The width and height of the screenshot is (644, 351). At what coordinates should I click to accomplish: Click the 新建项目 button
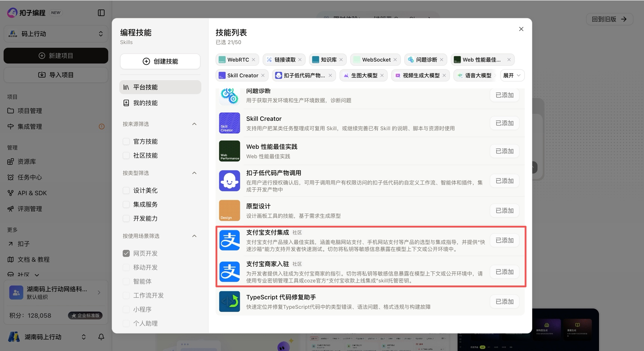(56, 55)
